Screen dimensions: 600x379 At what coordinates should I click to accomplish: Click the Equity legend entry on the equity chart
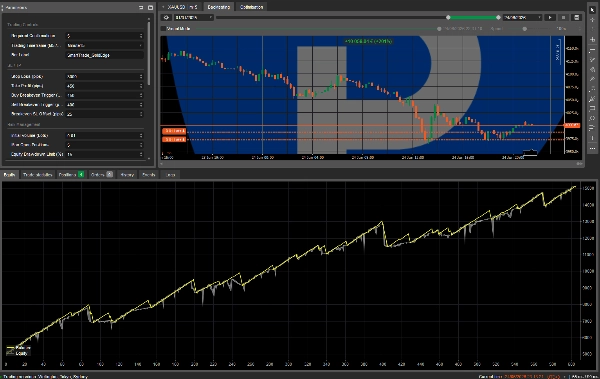pyautogui.click(x=18, y=353)
